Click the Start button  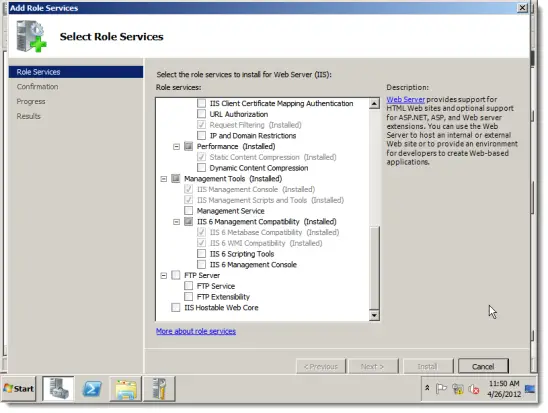tap(19, 389)
